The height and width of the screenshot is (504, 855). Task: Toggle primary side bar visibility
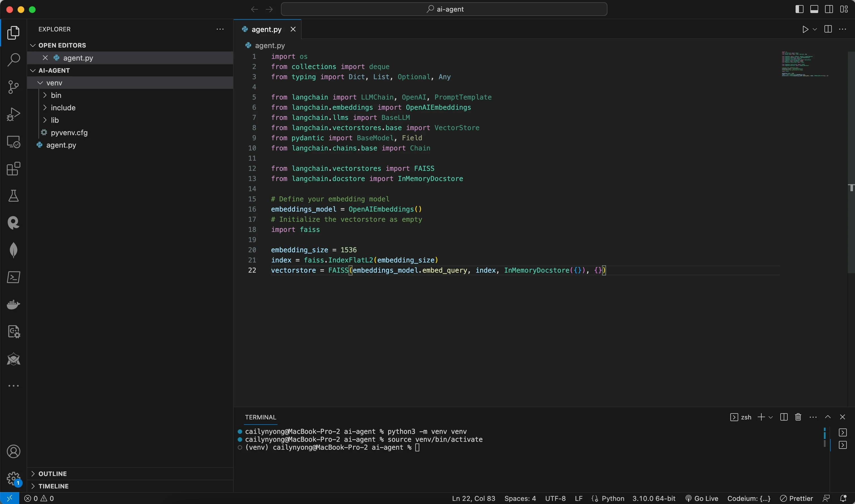pos(799,9)
